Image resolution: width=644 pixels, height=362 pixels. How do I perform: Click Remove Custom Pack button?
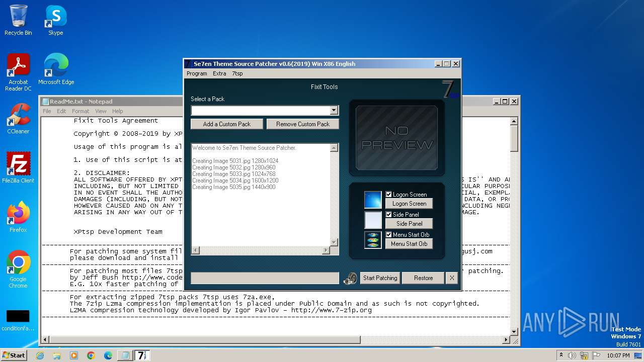(x=303, y=124)
